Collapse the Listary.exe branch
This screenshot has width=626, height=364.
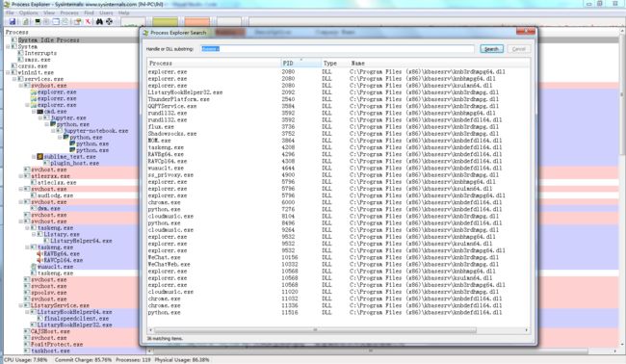(x=34, y=234)
